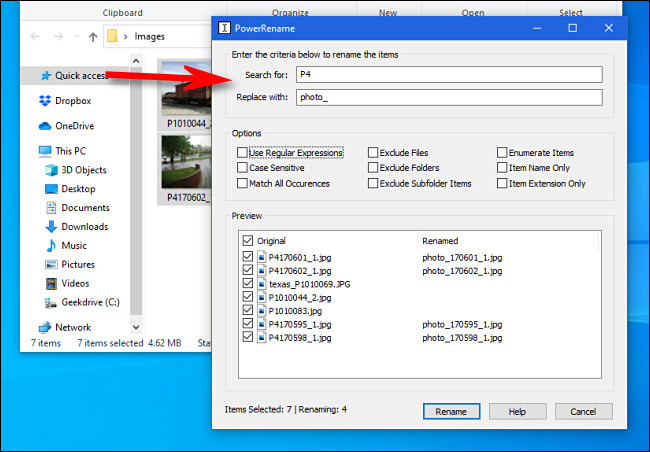The image size is (650, 452).
Task: Click the Geekdrive (C:) drive icon
Action: pyautogui.click(x=51, y=303)
